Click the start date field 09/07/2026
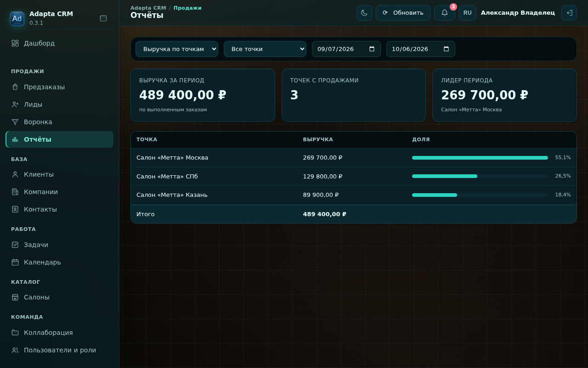The width and height of the screenshot is (588, 368). [346, 49]
